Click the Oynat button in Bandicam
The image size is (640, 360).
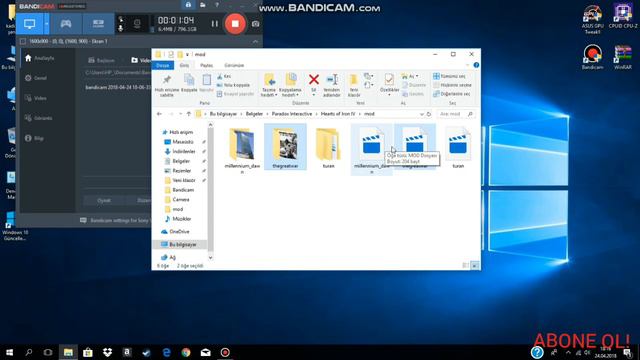coord(104,200)
